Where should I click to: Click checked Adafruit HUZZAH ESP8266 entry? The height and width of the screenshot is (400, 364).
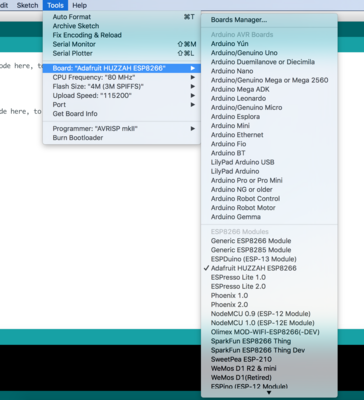click(x=269, y=268)
